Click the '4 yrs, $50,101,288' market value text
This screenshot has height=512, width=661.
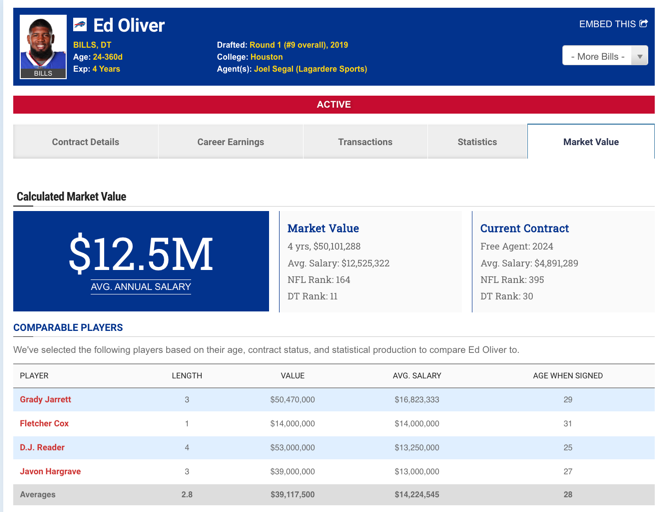pyautogui.click(x=324, y=247)
